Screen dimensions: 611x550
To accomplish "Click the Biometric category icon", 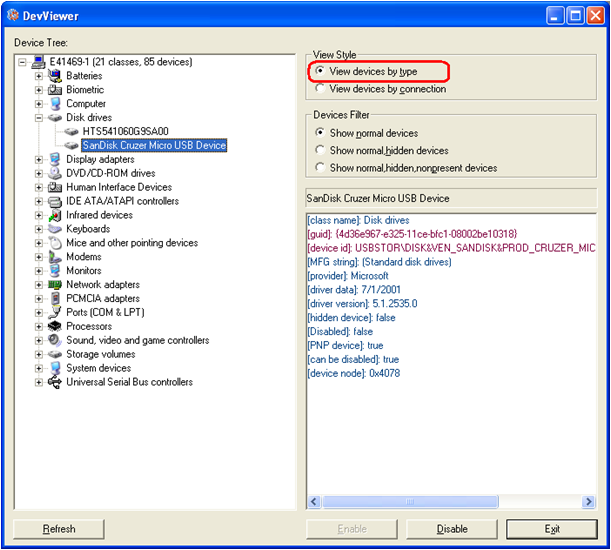I will click(x=55, y=90).
